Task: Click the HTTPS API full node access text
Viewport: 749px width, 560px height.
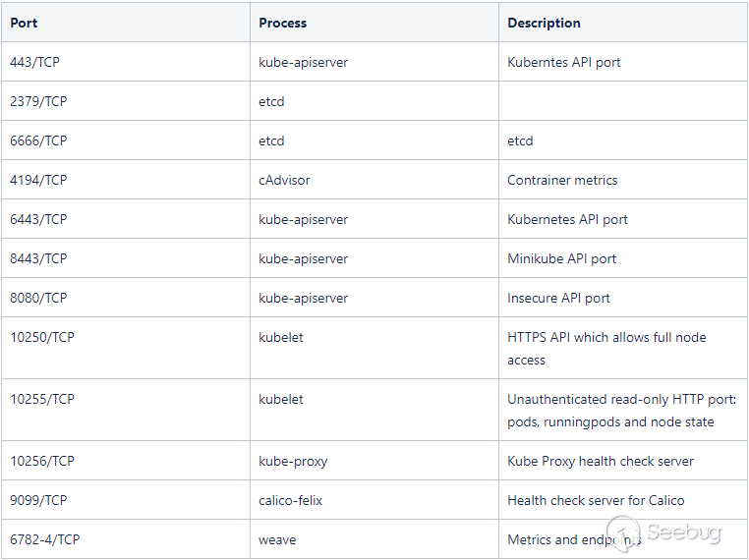Action: 606,348
